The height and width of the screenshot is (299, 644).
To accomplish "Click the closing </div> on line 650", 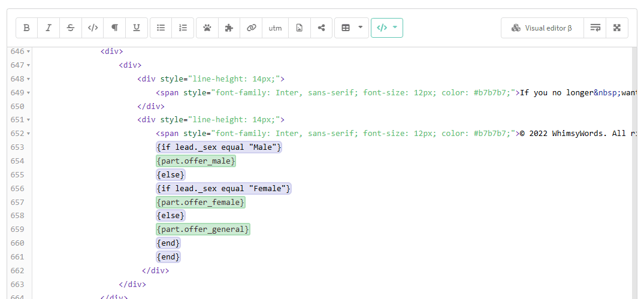I will tap(151, 107).
